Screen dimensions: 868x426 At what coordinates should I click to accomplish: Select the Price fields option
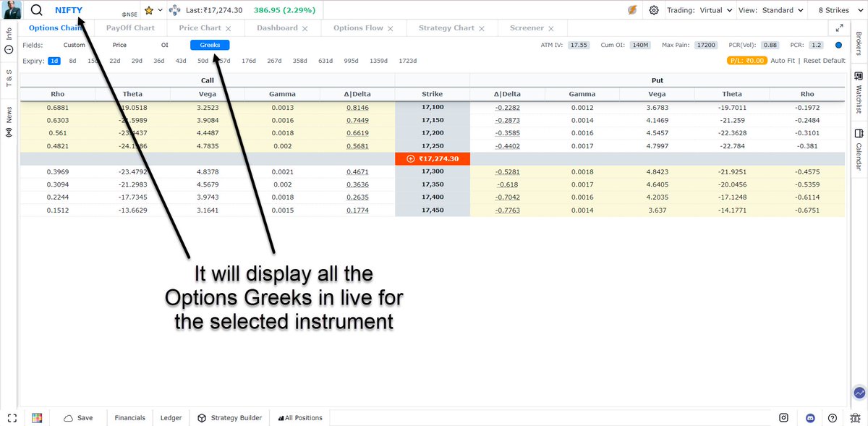coord(119,45)
